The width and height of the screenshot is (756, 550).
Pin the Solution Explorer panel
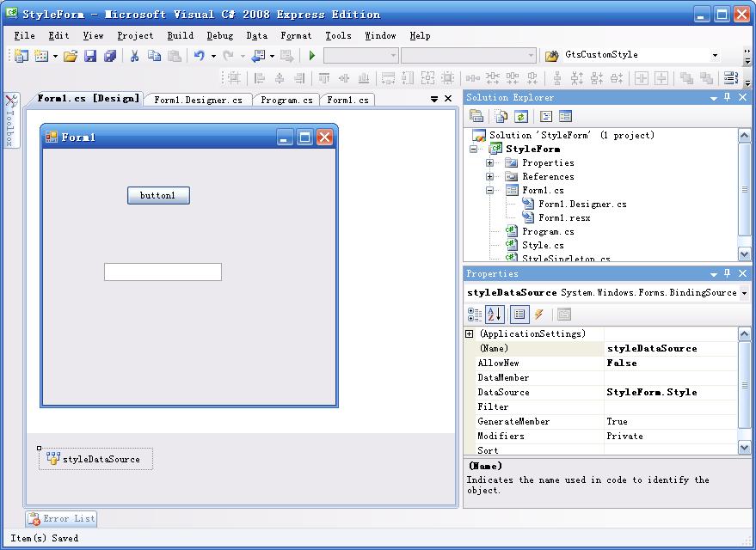pyautogui.click(x=728, y=97)
